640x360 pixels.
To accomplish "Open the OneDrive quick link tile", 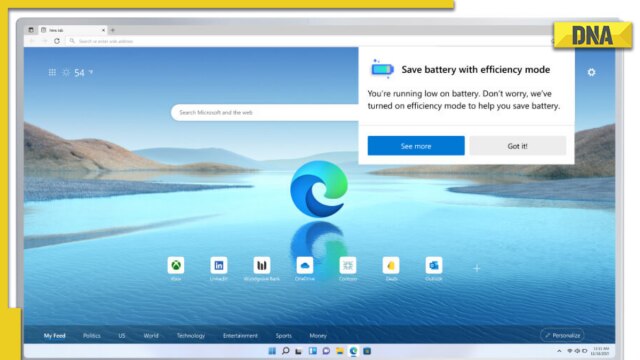I will click(x=304, y=266).
